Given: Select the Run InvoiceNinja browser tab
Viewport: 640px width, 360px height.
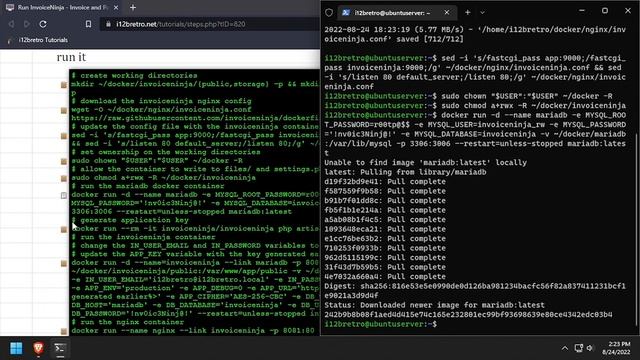Looking at the screenshot, I should coord(61,7).
